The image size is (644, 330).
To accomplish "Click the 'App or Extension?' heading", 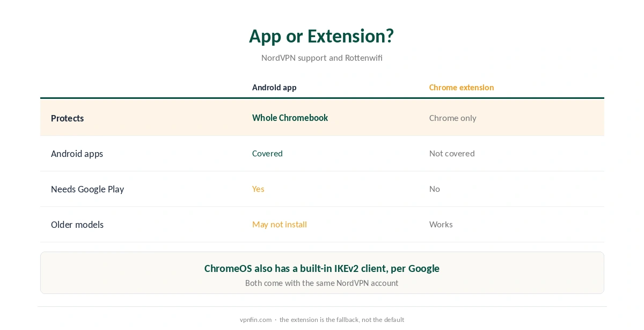I will [x=321, y=36].
